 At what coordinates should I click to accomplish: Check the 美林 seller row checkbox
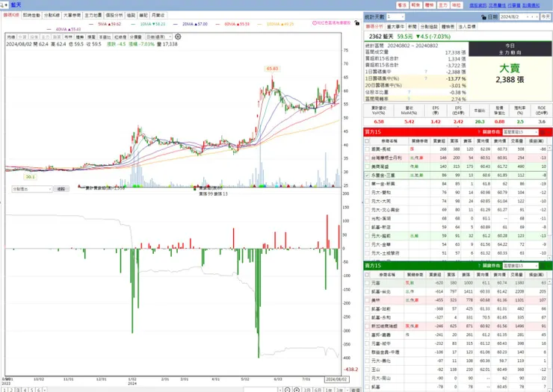click(x=367, y=300)
